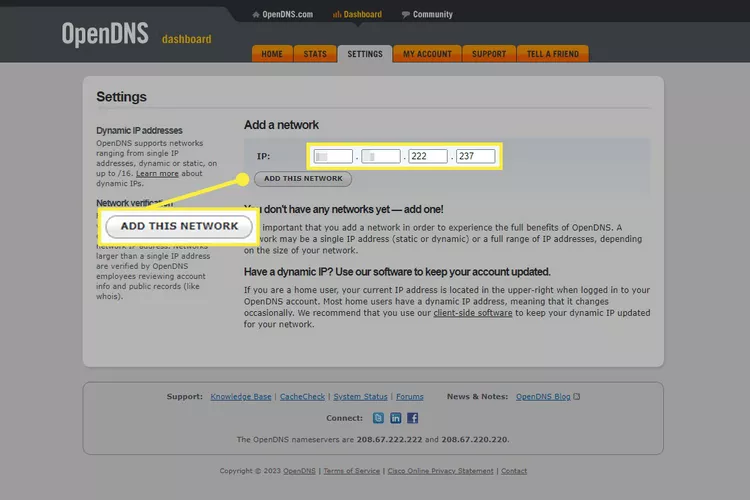750x500 pixels.
Task: Click the IP field containing 237
Action: click(x=475, y=156)
